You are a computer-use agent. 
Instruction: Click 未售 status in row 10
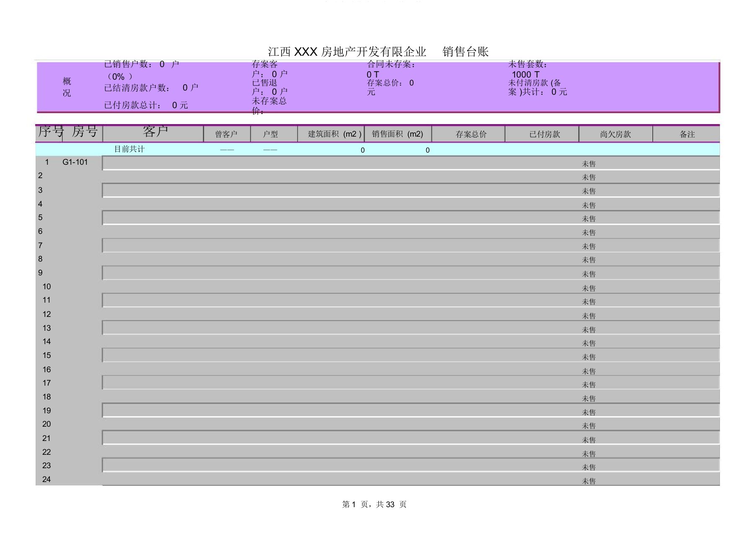tap(589, 288)
